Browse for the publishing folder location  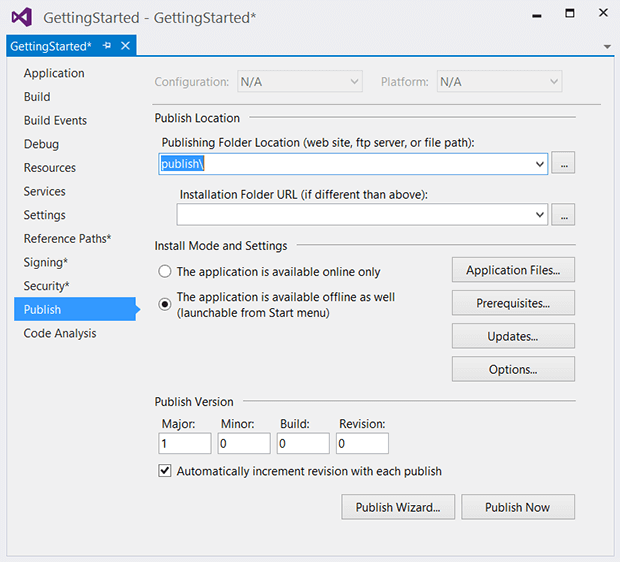coord(563,163)
